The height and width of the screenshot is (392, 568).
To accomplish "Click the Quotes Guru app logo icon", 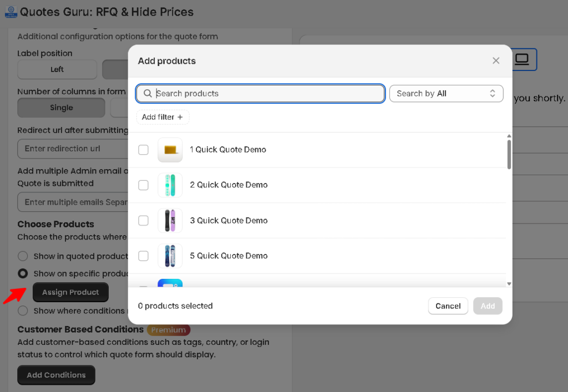I will pos(11,12).
